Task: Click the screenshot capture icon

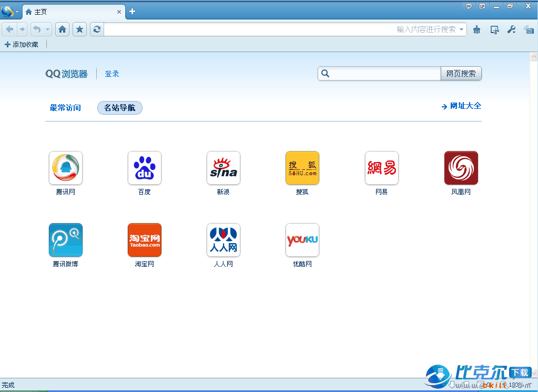Action: (x=494, y=30)
